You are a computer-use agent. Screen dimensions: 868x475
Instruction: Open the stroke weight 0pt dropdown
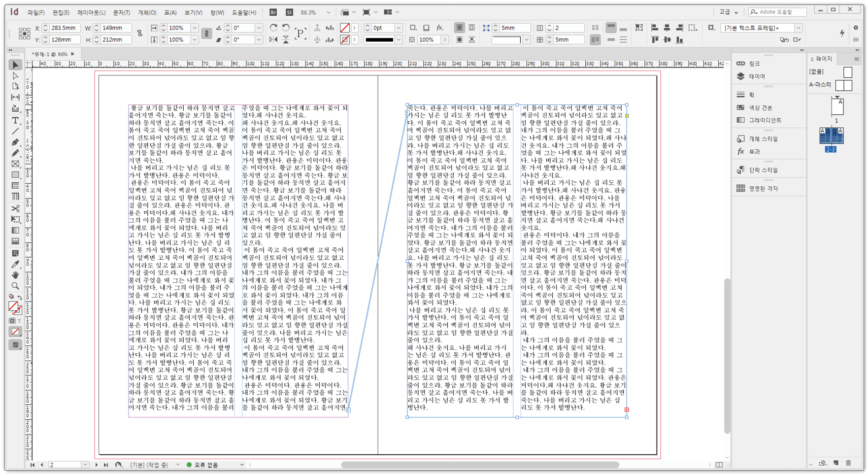point(399,28)
